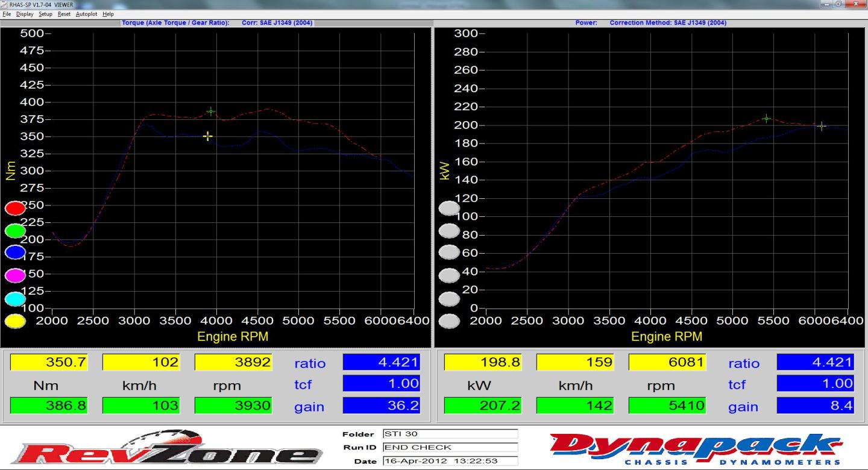Select the yellow run color oval
Viewport: 868px width, 470px height.
point(15,321)
